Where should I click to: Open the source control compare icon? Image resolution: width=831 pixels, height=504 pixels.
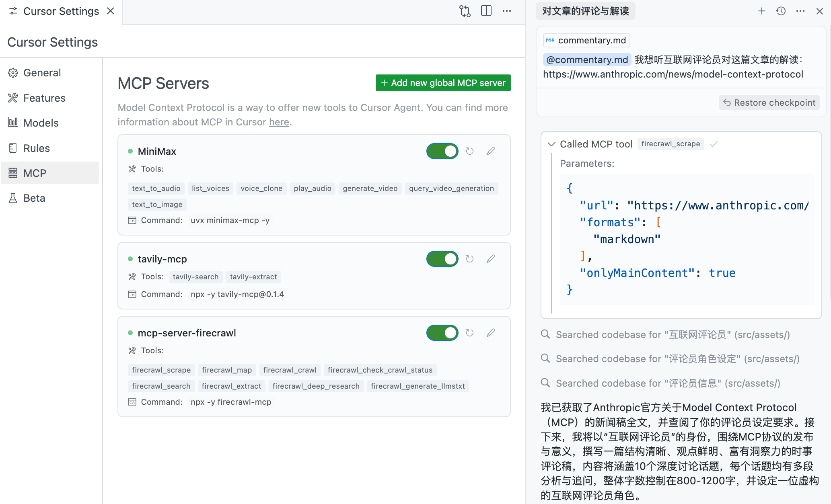[465, 11]
